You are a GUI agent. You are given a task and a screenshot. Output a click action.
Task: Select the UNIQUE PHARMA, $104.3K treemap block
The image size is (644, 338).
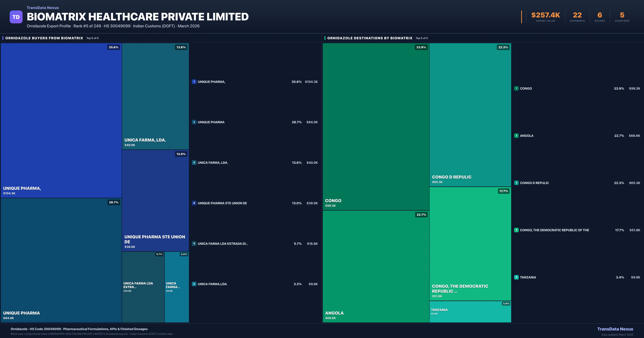pos(61,120)
